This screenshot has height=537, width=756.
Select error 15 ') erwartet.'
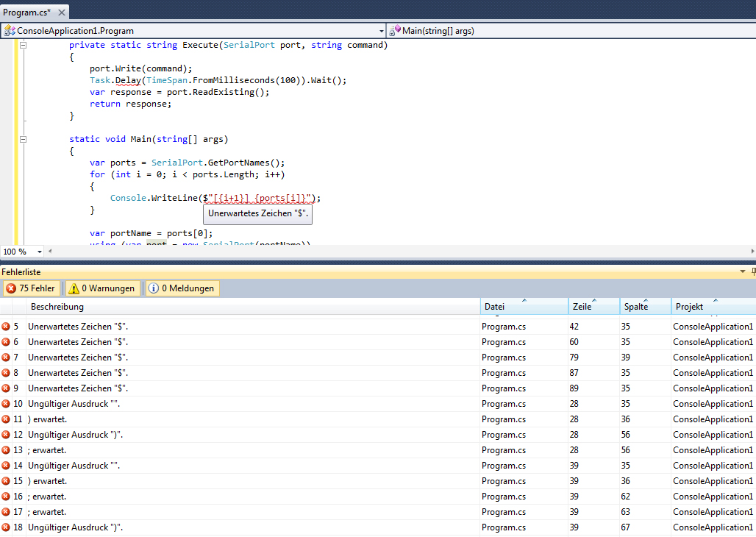point(378,481)
